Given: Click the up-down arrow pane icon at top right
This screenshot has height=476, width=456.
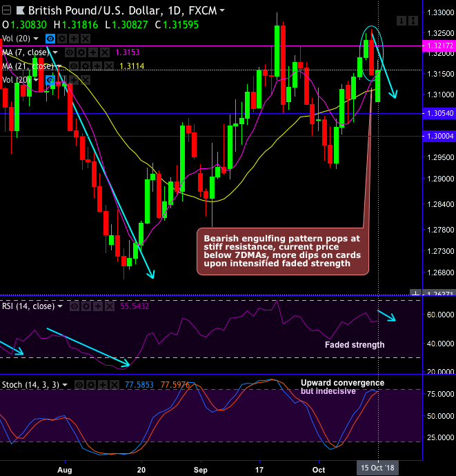Looking at the screenshot, I should (413, 21).
